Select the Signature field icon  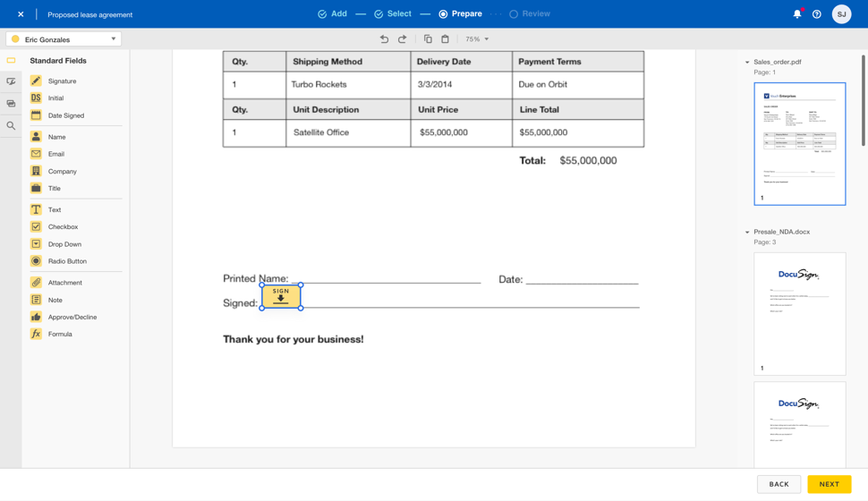[36, 81]
